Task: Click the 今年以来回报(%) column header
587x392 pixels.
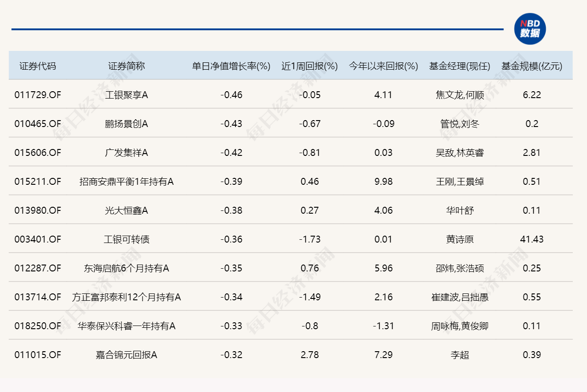Action: pyautogui.click(x=383, y=66)
